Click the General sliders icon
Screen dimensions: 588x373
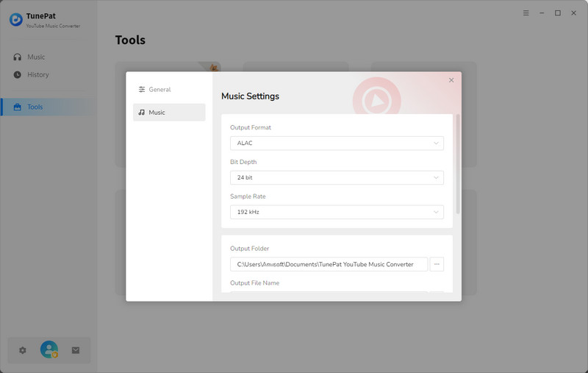point(142,89)
